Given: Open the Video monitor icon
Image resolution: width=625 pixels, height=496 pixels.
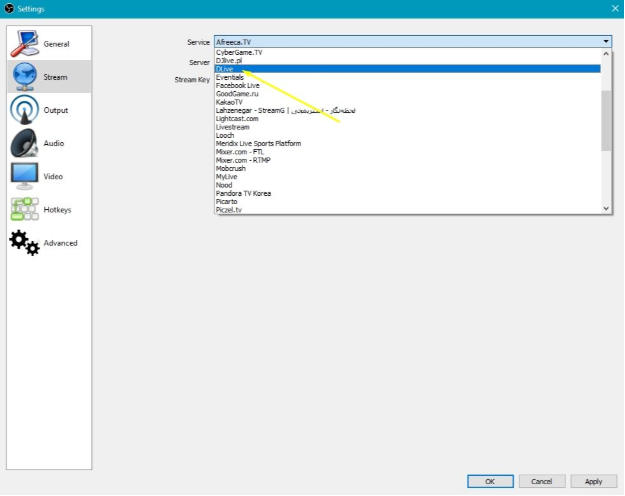Looking at the screenshot, I should 25,176.
